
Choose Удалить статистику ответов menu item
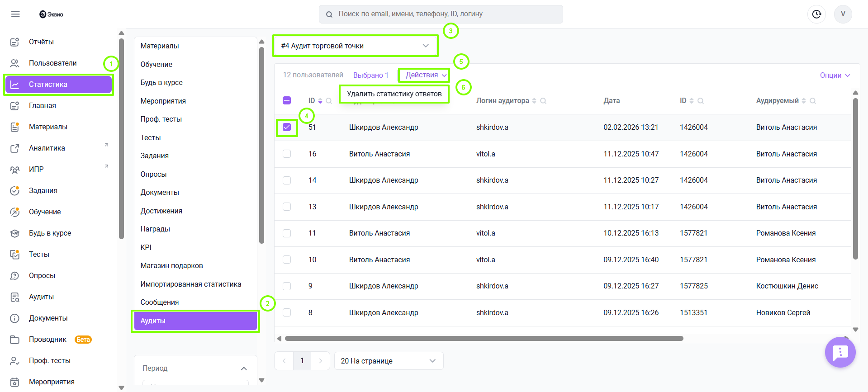pos(394,94)
